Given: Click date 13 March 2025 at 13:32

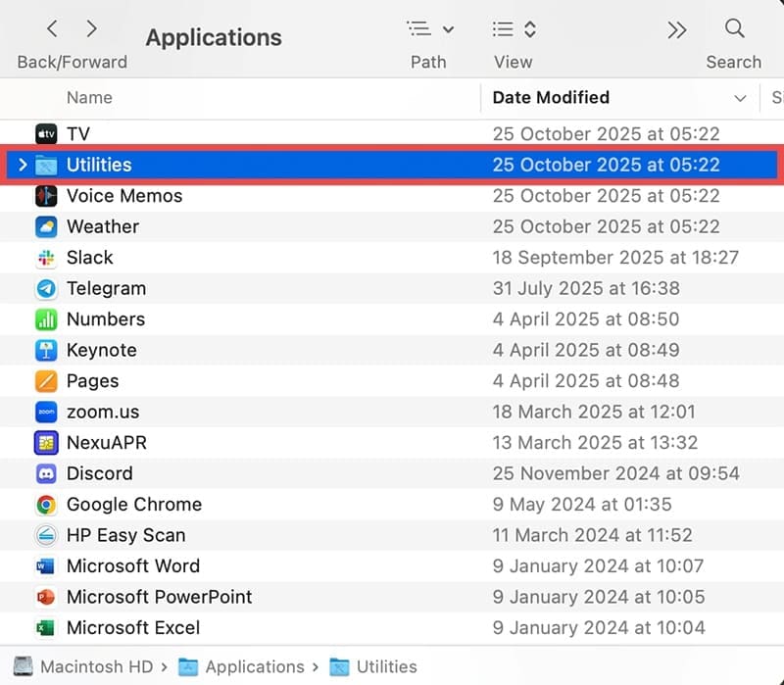Looking at the screenshot, I should point(595,443).
